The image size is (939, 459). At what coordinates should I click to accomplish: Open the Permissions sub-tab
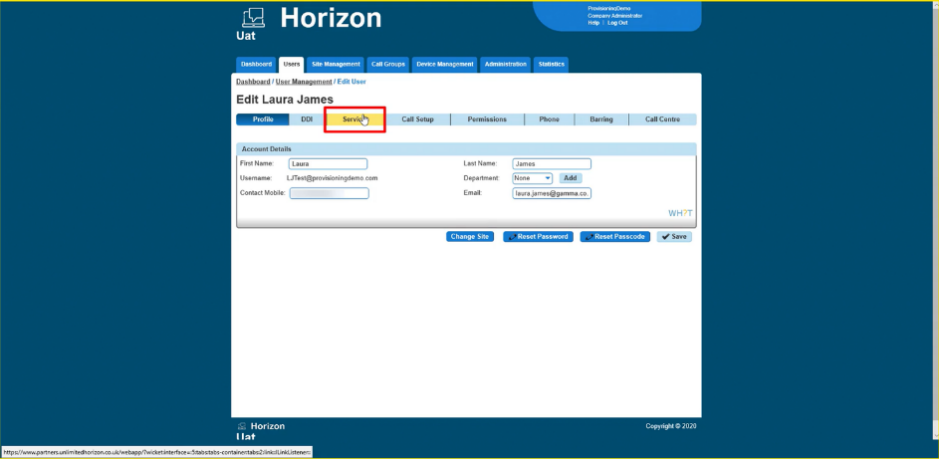click(487, 119)
